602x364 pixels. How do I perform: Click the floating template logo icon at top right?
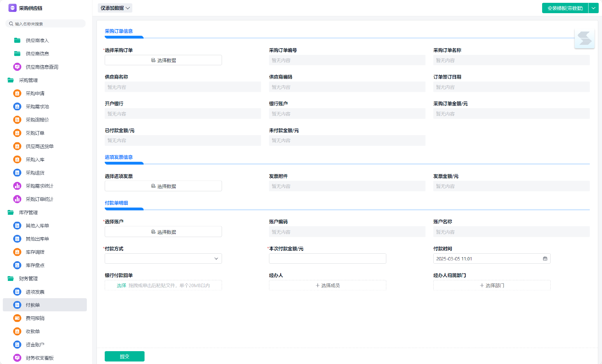[584, 39]
